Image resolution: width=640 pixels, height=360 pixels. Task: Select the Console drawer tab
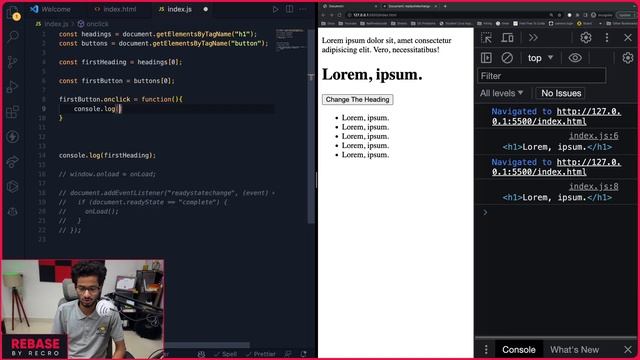[x=519, y=349]
